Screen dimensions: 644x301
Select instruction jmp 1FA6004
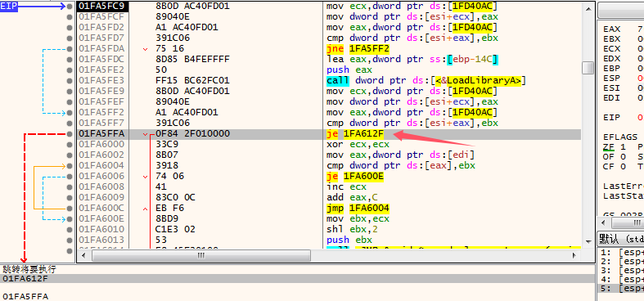[x=358, y=209]
